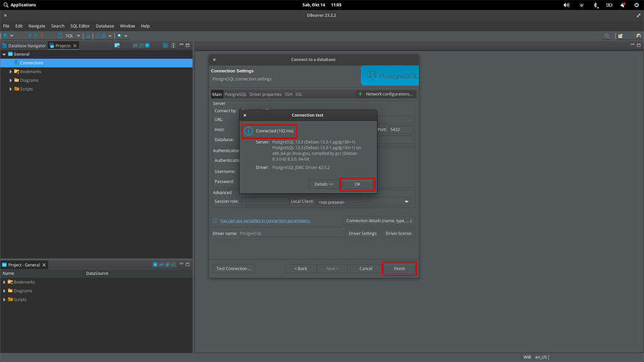The width and height of the screenshot is (644, 362).
Task: Click the PostgreSQL elephant logo banner
Action: 390,76
